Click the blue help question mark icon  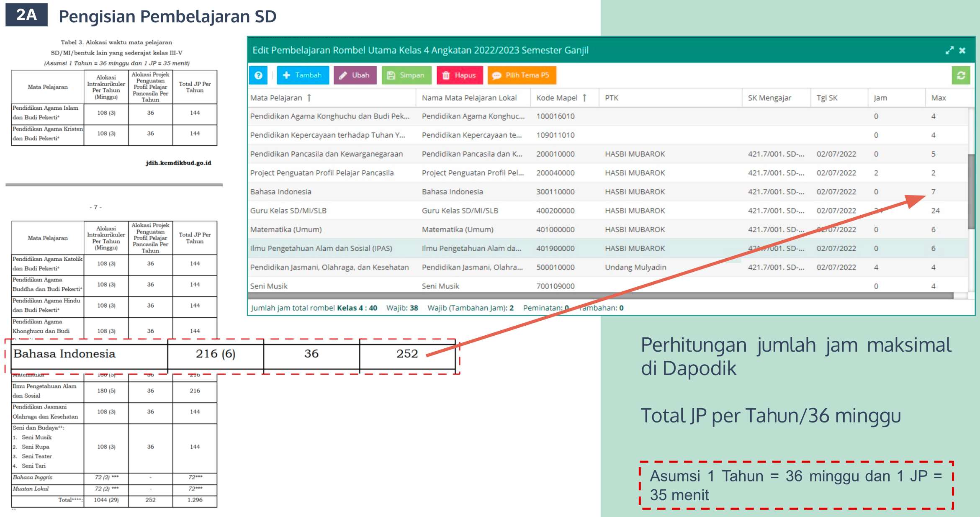[x=258, y=75]
